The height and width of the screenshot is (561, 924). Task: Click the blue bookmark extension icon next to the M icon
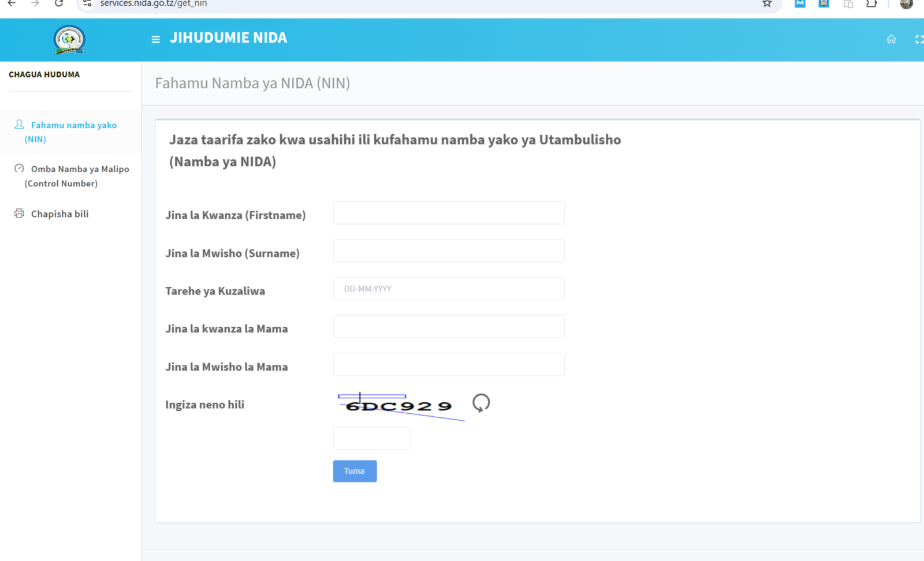pos(824,3)
